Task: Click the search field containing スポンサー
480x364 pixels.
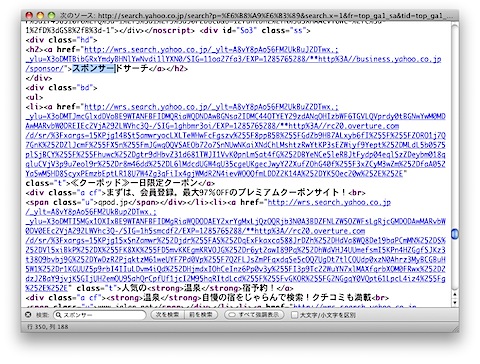Action: coord(99,315)
